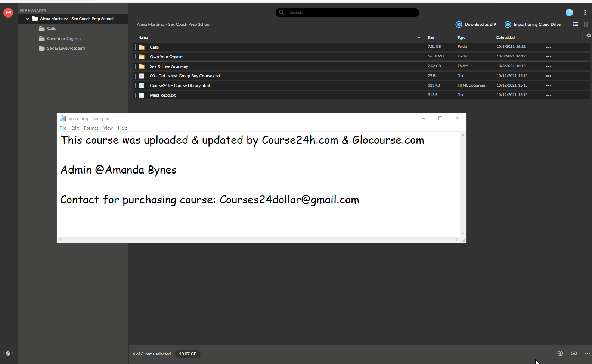
Task: Click the HTML file icon for Course Library
Action: [x=142, y=85]
